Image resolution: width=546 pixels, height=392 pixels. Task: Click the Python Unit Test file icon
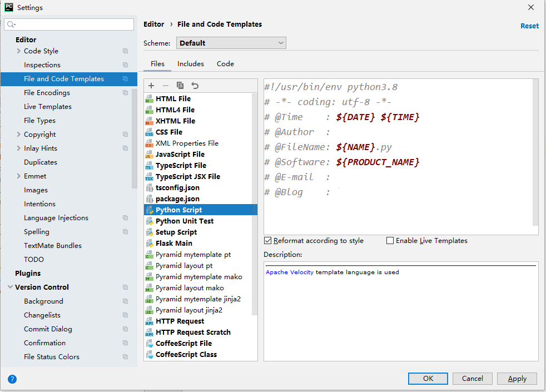[x=150, y=221]
